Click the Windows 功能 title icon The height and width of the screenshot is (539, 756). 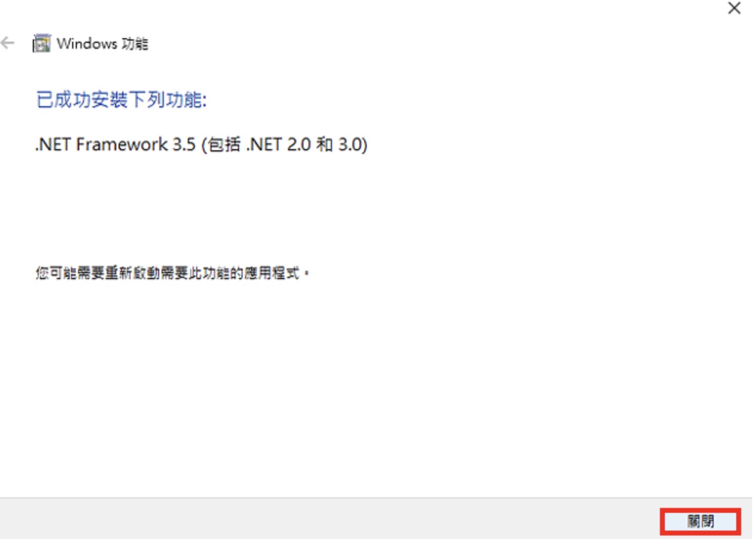[x=41, y=44]
